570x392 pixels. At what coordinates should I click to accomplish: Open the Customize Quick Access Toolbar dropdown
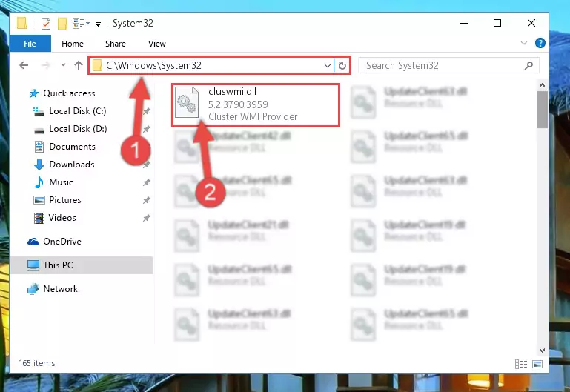pos(98,24)
